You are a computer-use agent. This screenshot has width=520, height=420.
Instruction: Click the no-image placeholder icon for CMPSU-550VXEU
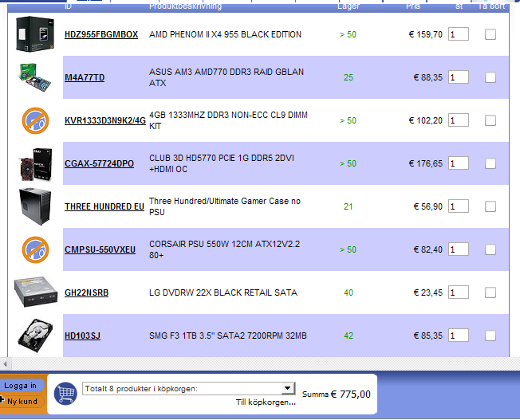pyautogui.click(x=35, y=249)
